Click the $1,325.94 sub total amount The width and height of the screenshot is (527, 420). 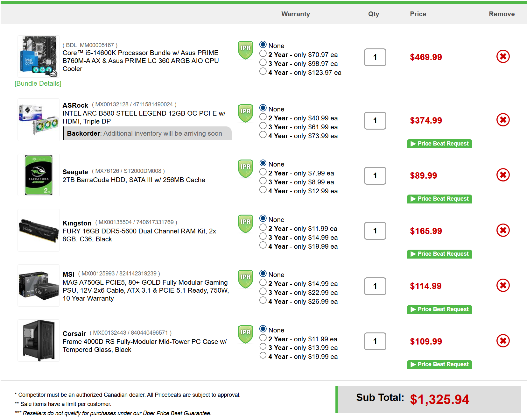pos(439,399)
